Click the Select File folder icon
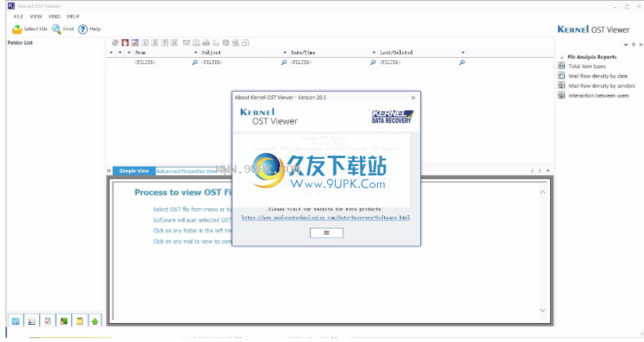644x342 pixels. point(17,29)
